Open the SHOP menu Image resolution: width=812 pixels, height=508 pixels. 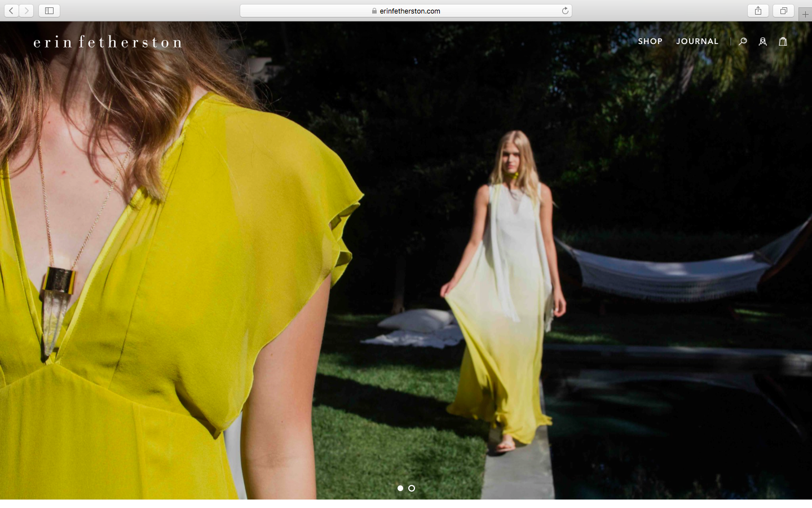650,41
